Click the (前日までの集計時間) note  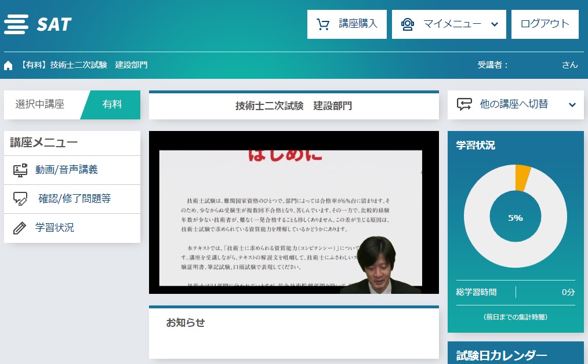pos(516,317)
